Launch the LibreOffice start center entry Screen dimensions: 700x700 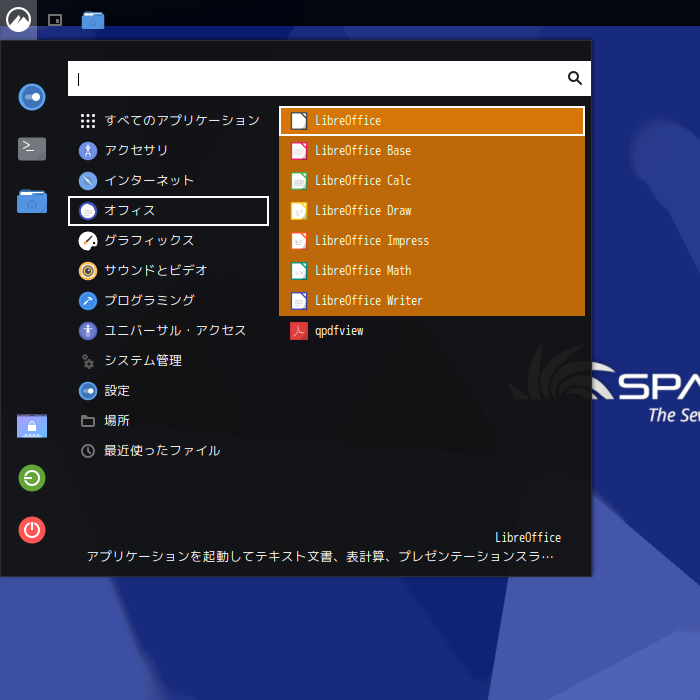tap(432, 121)
